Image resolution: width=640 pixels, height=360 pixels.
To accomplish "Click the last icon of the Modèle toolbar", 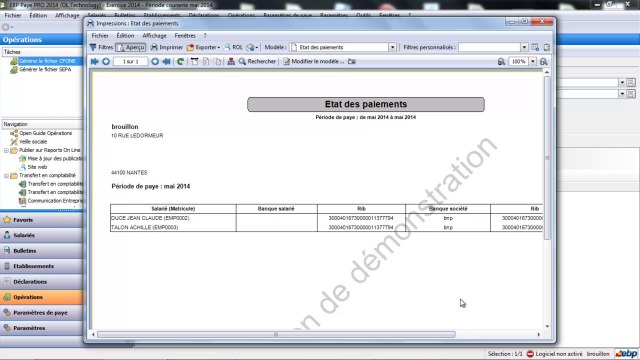I will [x=547, y=47].
